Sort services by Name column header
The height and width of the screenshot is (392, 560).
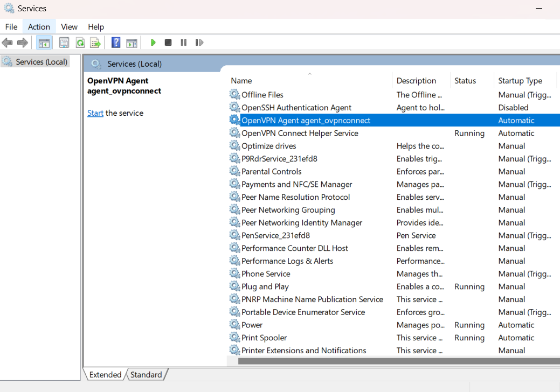(x=241, y=81)
